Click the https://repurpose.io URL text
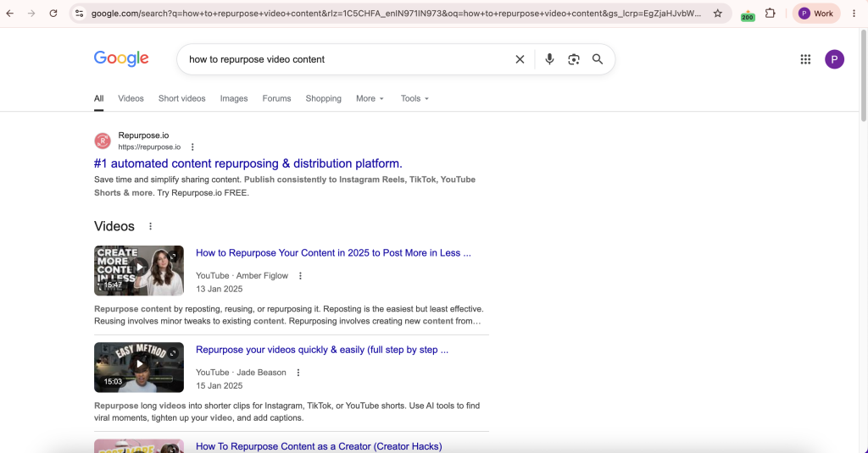This screenshot has height=453, width=868. pyautogui.click(x=149, y=147)
